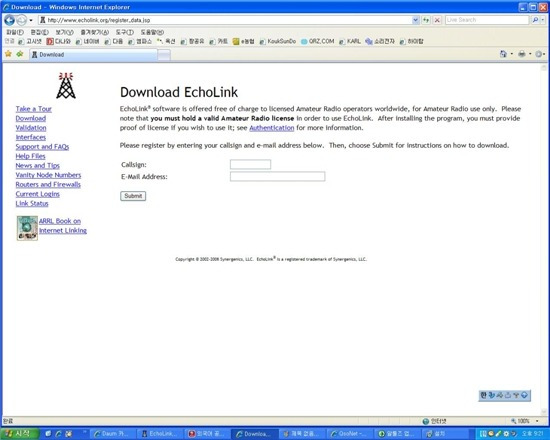The image size is (550, 440).
Task: Click the Internet Explorer quick launch icon
Action: coord(59,434)
